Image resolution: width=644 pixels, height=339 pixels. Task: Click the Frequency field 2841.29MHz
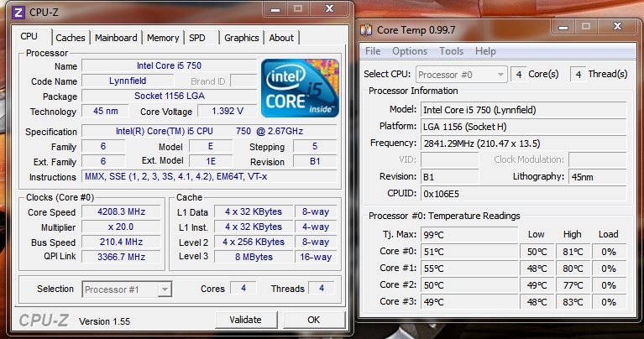(524, 143)
